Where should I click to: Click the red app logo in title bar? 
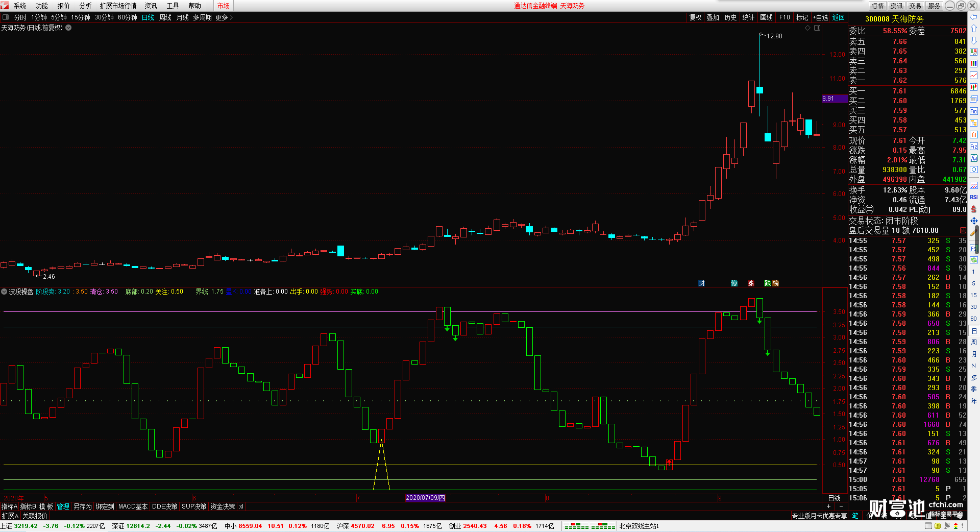(x=5, y=6)
